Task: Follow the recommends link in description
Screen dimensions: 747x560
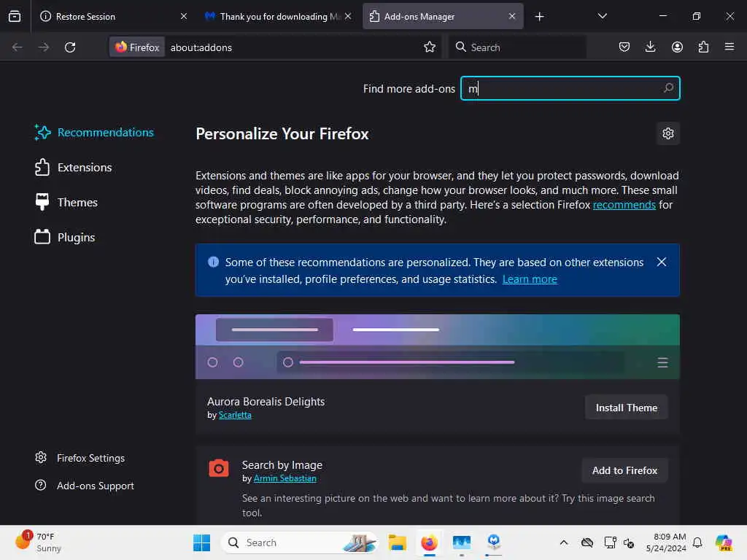Action: [624, 205]
